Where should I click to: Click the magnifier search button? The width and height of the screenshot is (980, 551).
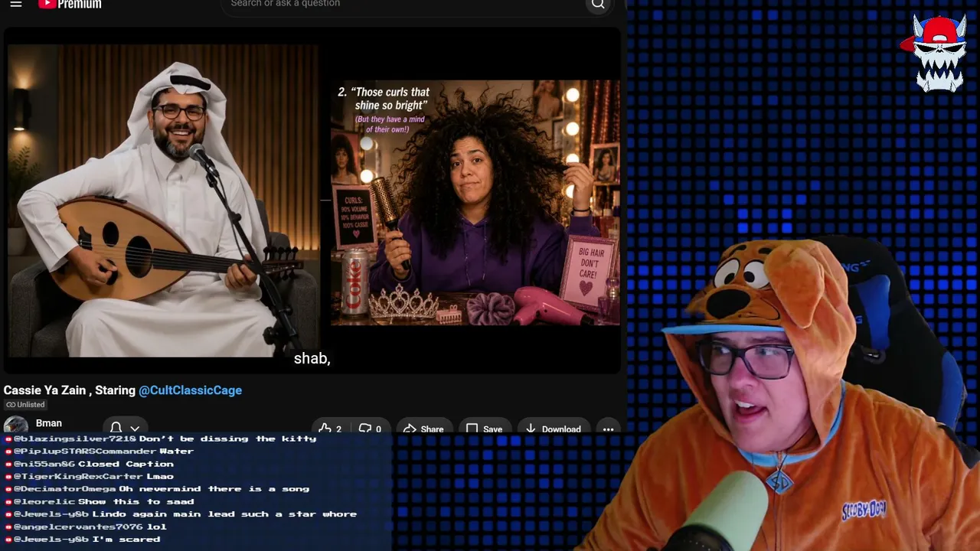[x=598, y=5]
